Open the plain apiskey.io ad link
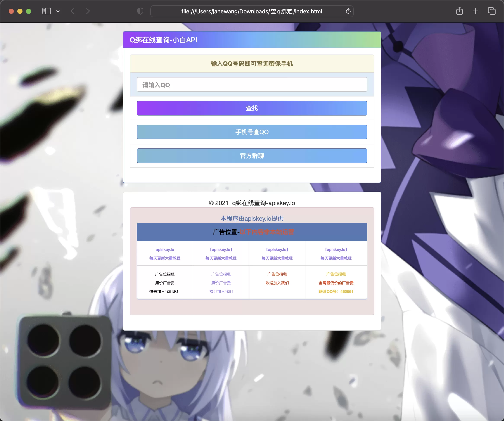Screen dimensions: 504x421 pos(165,250)
